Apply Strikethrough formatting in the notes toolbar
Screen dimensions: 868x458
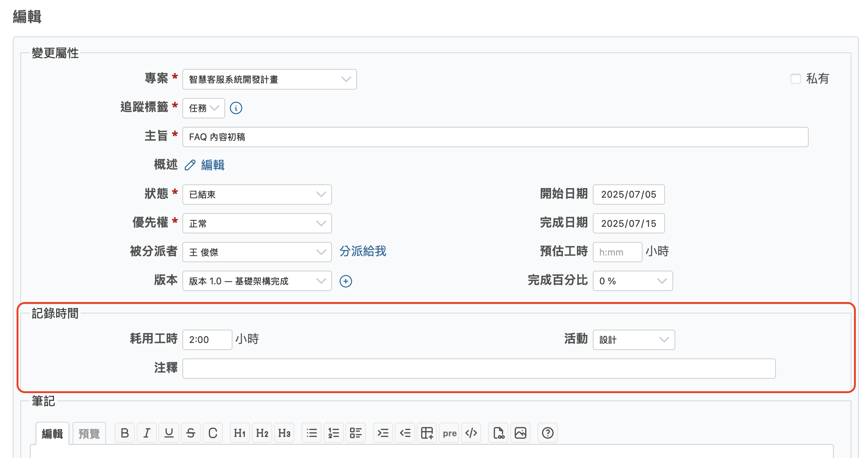pos(191,433)
